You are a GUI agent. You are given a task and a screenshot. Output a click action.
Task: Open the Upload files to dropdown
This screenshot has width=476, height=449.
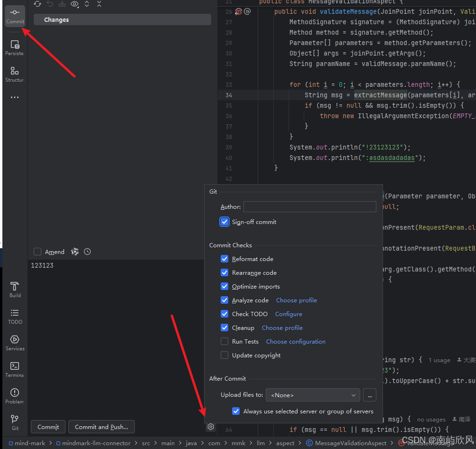click(313, 395)
